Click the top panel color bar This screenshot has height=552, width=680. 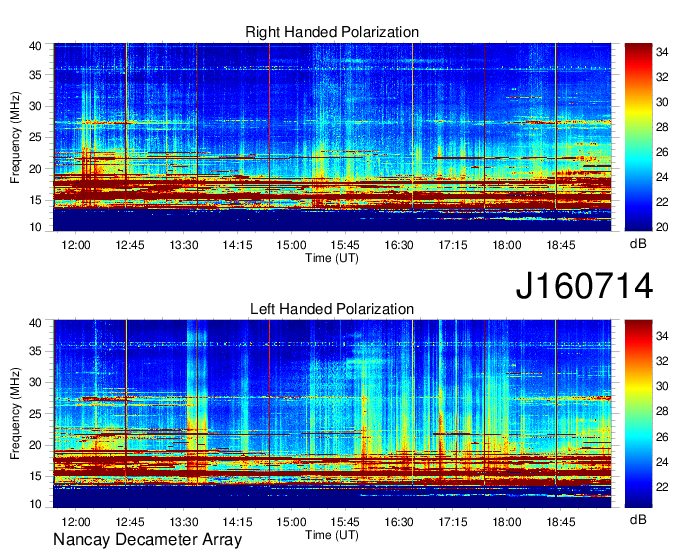click(638, 137)
